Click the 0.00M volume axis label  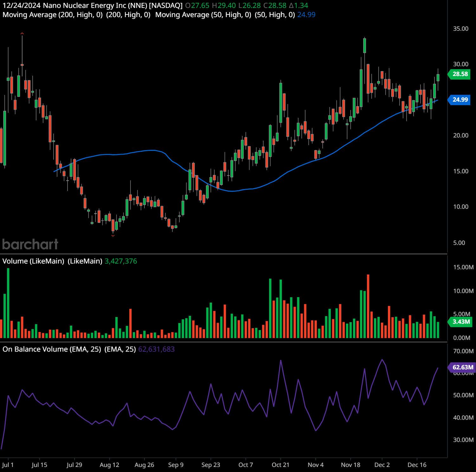[462, 338]
